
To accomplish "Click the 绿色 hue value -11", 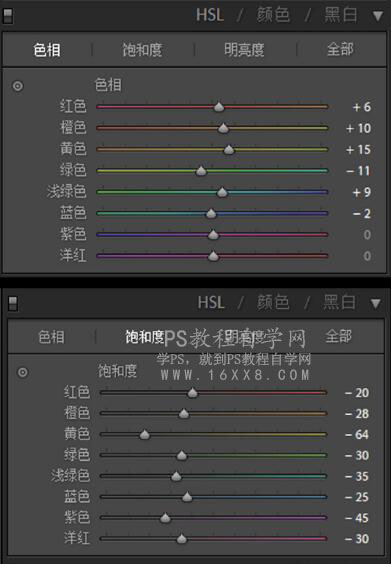I will pyautogui.click(x=358, y=171).
